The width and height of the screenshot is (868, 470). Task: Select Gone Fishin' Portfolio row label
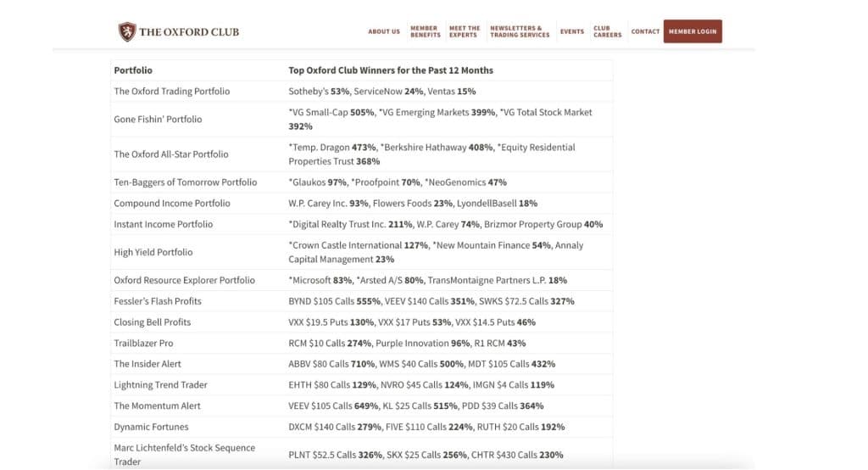coord(158,119)
